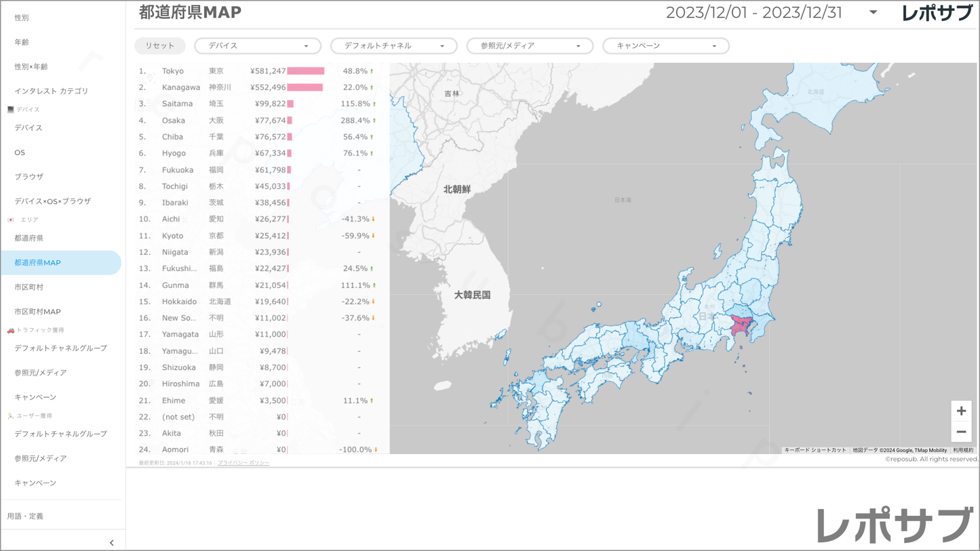The image size is (980, 551).
Task: Collapse the left sidebar with the chevron arrow
Action: coord(111,542)
